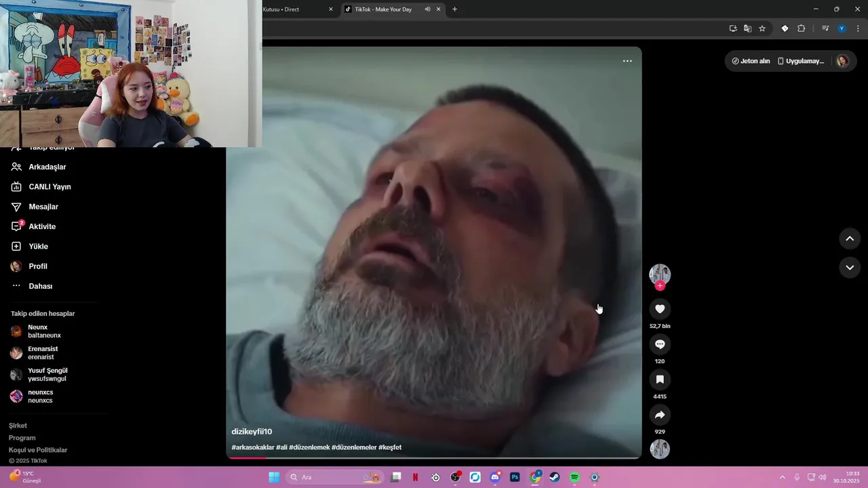Click install app icon in address bar
The image size is (868, 488).
(x=733, y=28)
